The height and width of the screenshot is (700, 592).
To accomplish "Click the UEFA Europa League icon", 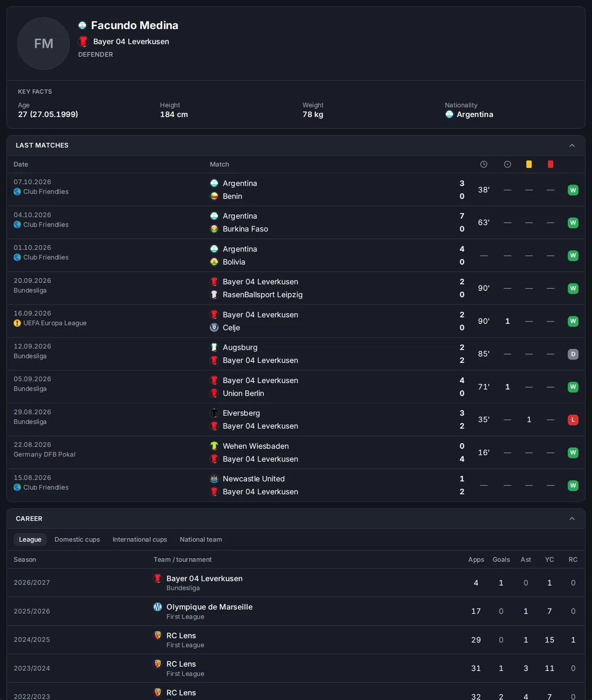I will point(17,323).
